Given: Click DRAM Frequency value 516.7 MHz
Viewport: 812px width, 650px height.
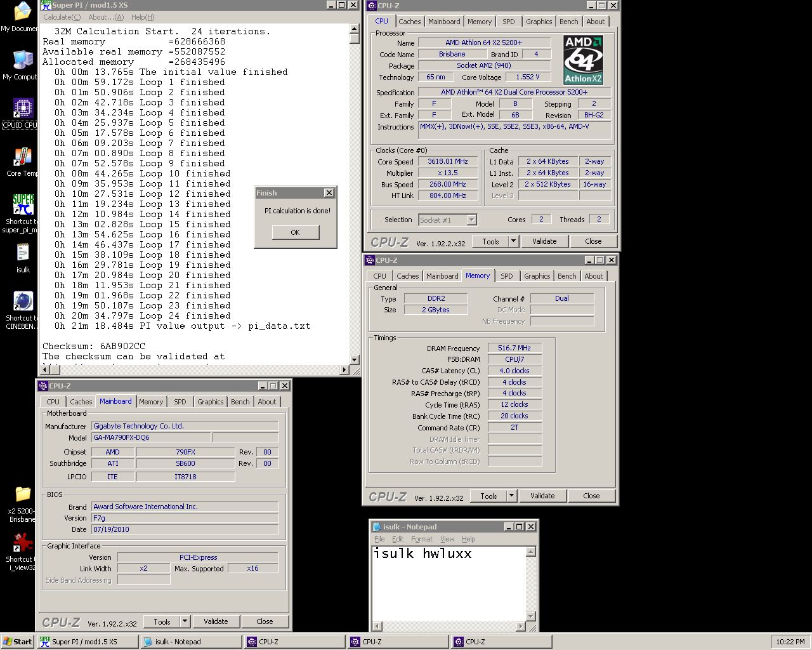Looking at the screenshot, I should click(515, 348).
